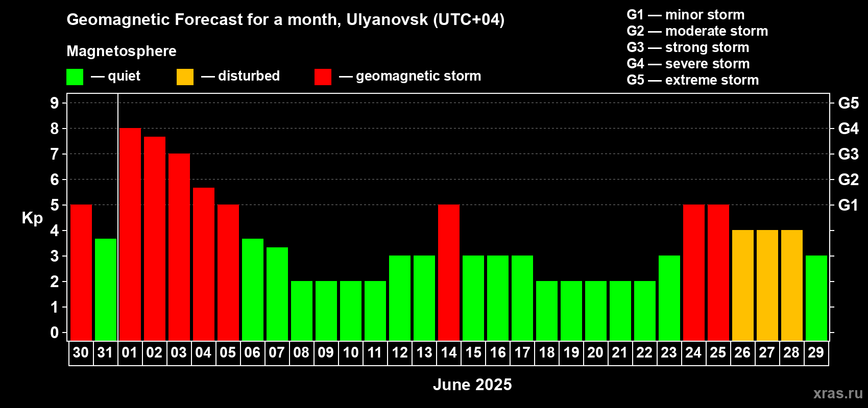Click date label 22 on the axis

[644, 353]
